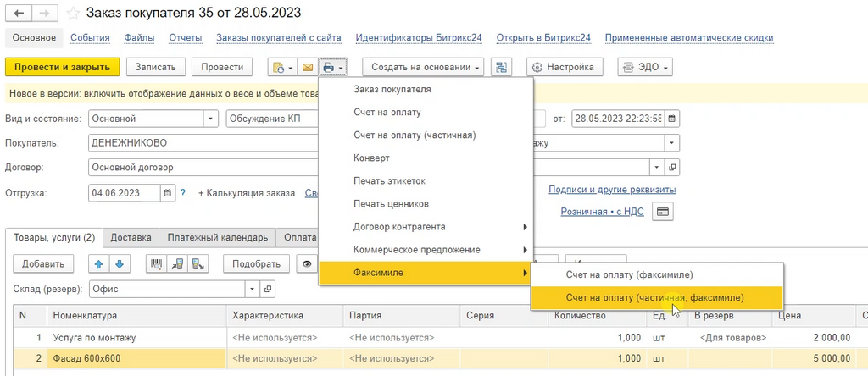
Task: Open the document structure icon
Action: point(502,68)
